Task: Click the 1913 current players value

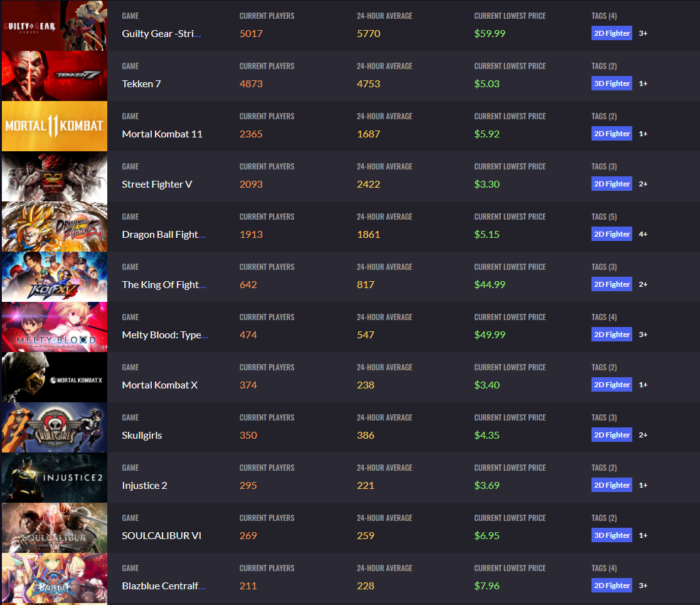Action: tap(251, 235)
